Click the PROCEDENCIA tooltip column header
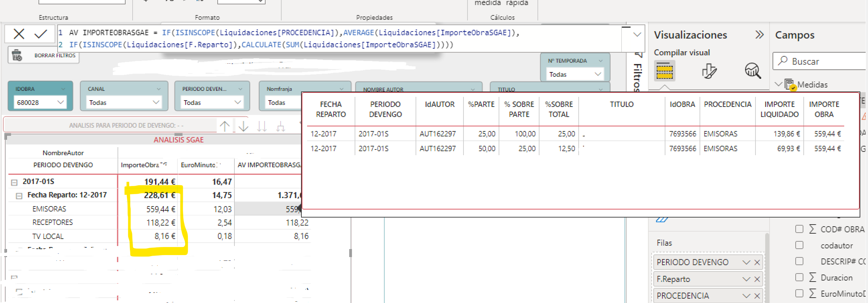Image resolution: width=868 pixels, height=303 pixels. [x=727, y=104]
